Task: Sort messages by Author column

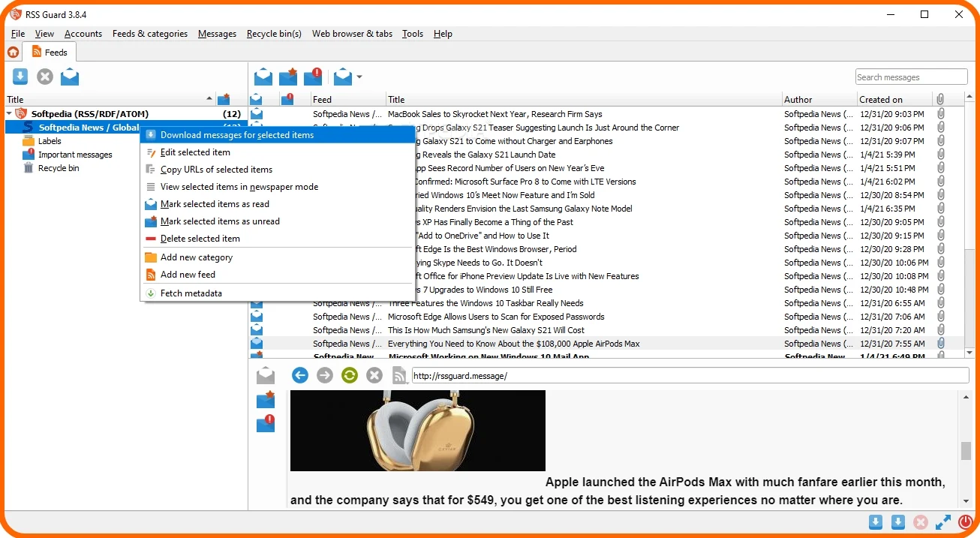Action: pyautogui.click(x=819, y=99)
